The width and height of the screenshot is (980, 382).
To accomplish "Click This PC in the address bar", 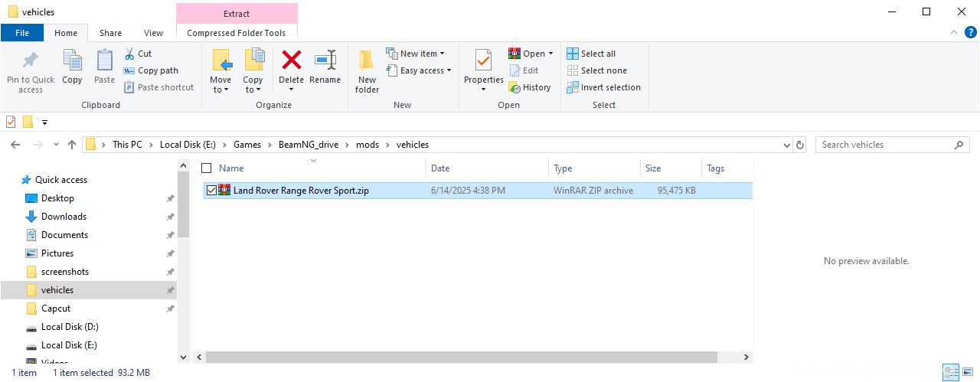I will pos(127,145).
